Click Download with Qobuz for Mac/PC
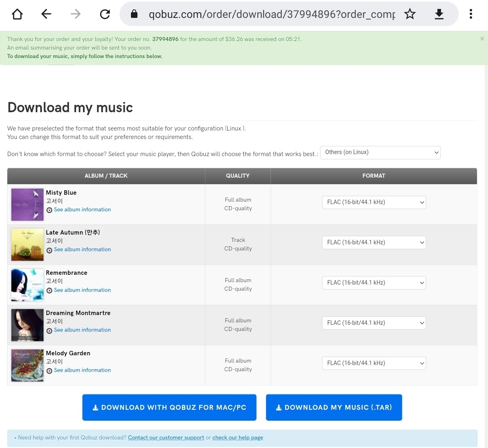Screen dimensions: 488x448 (169, 407)
